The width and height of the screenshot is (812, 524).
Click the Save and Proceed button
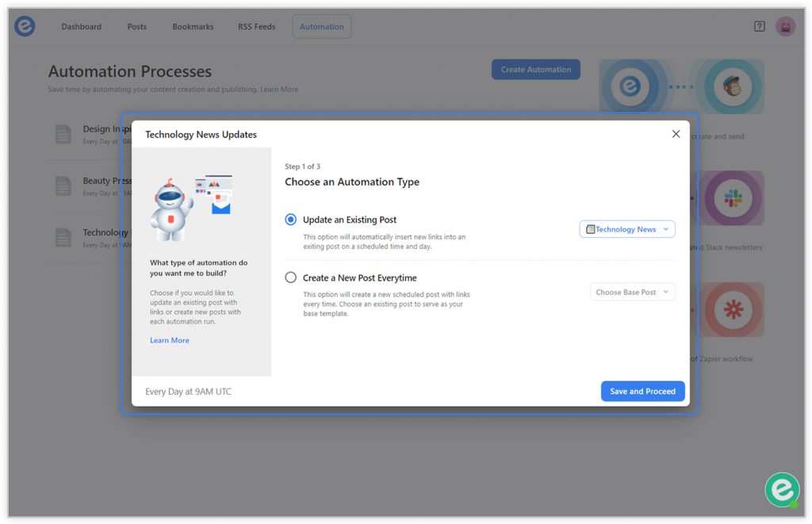coord(642,391)
